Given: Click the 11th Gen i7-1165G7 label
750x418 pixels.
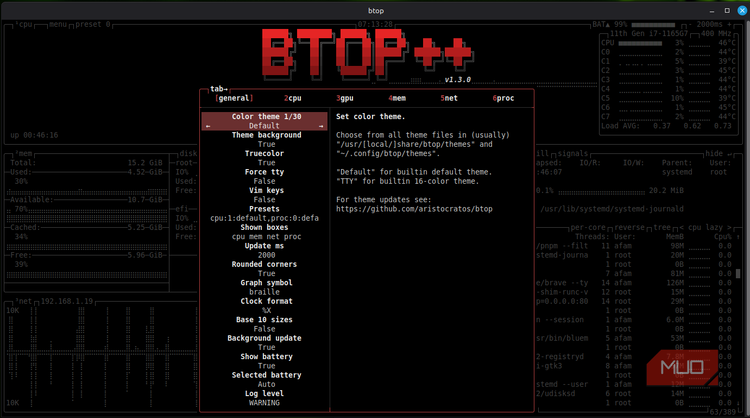Looking at the screenshot, I should tap(649, 33).
